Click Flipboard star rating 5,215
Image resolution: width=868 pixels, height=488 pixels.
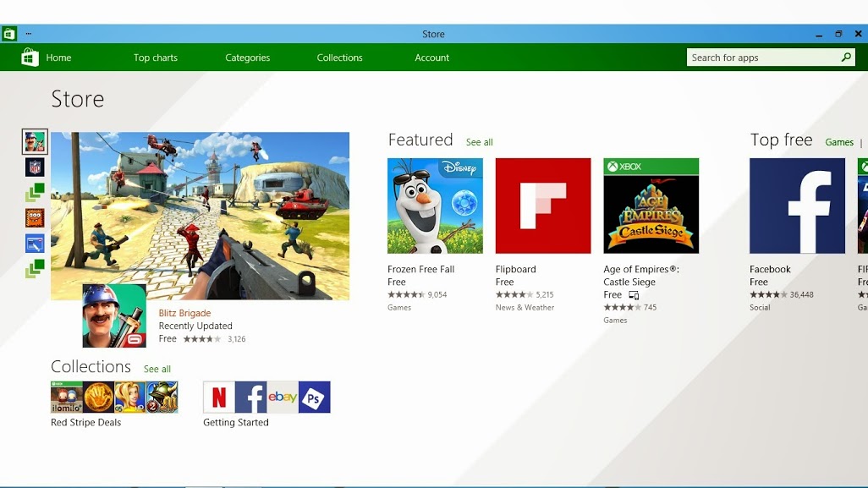[x=525, y=295]
